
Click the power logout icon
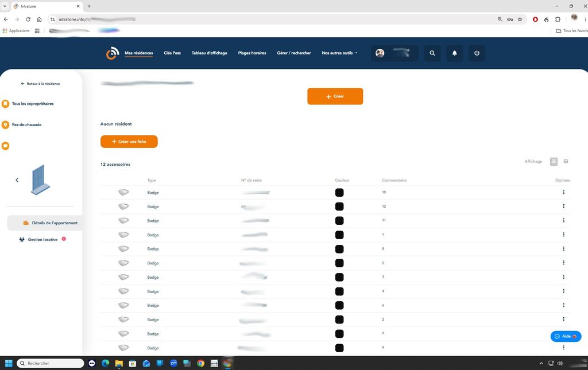click(x=477, y=53)
